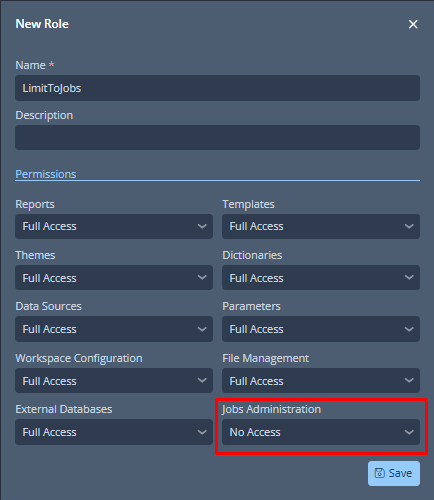The width and height of the screenshot is (434, 500).
Task: Click the chevron arrow in Templates dropdown
Action: click(409, 226)
